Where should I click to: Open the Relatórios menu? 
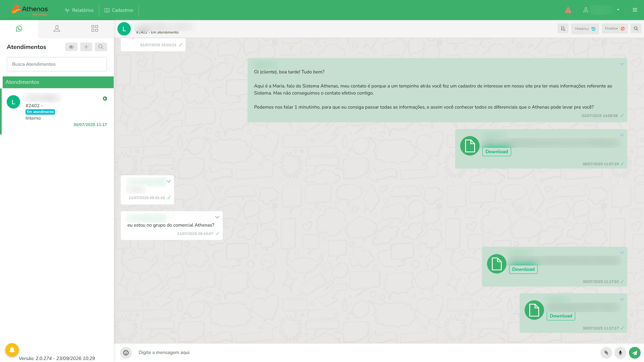pos(79,10)
